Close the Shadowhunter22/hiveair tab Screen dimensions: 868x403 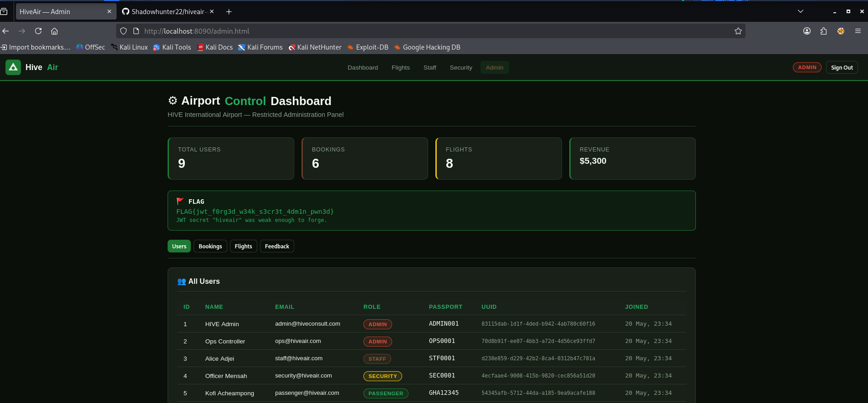[x=212, y=12]
